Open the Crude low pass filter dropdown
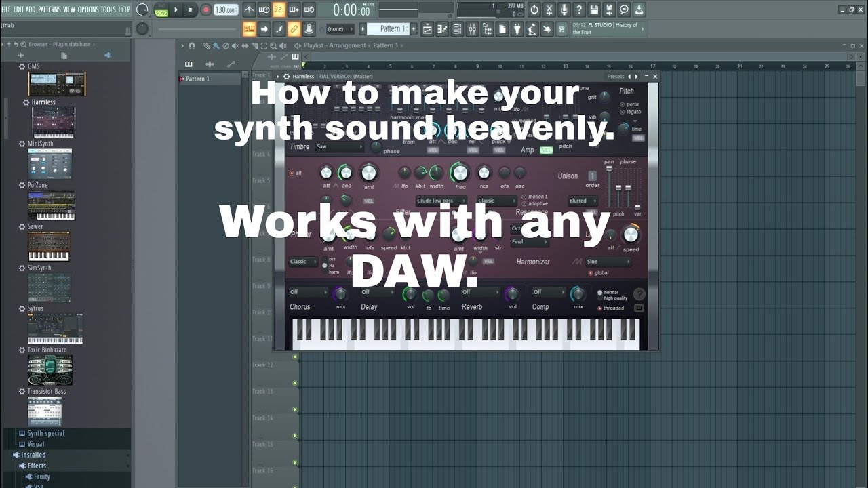The height and width of the screenshot is (488, 868). pos(441,201)
